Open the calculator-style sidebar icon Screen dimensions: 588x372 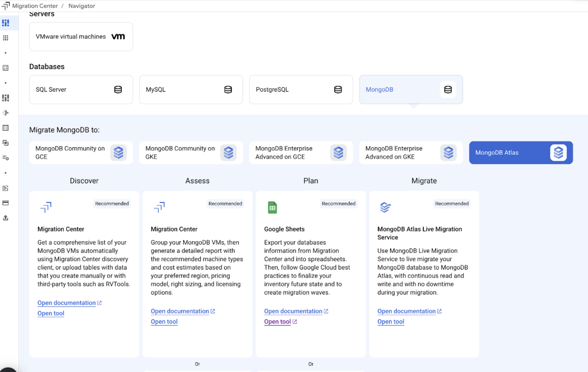point(5,68)
